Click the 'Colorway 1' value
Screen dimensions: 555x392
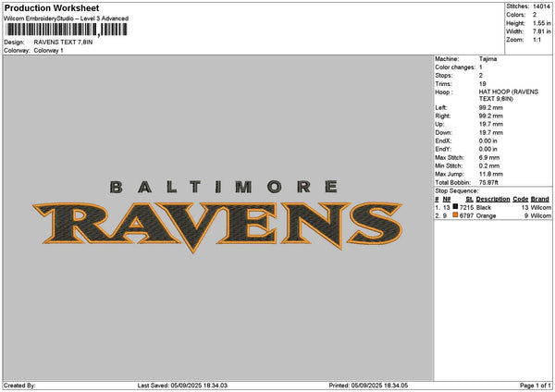(48, 51)
